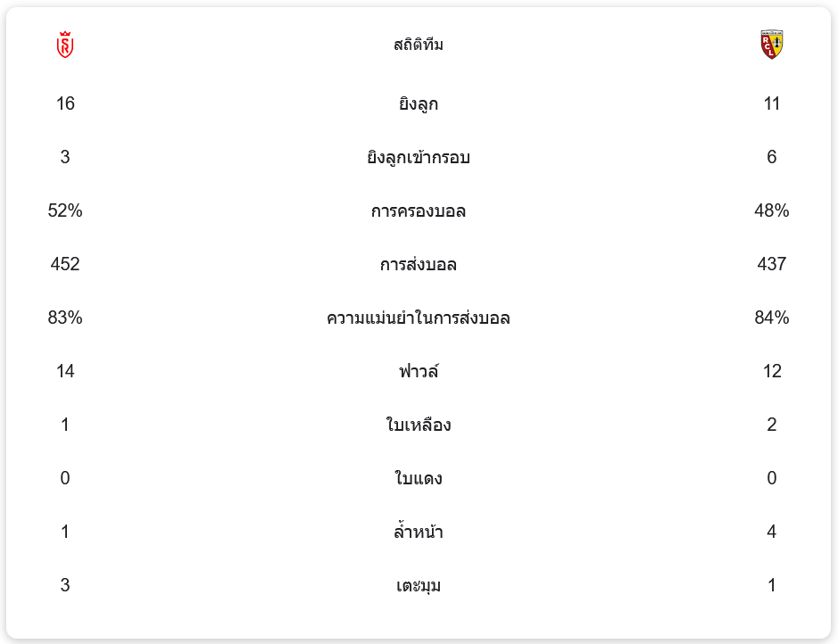Viewport: 838px width, 644px height.
Task: Click the สถิติทีม header title
Action: click(x=419, y=45)
